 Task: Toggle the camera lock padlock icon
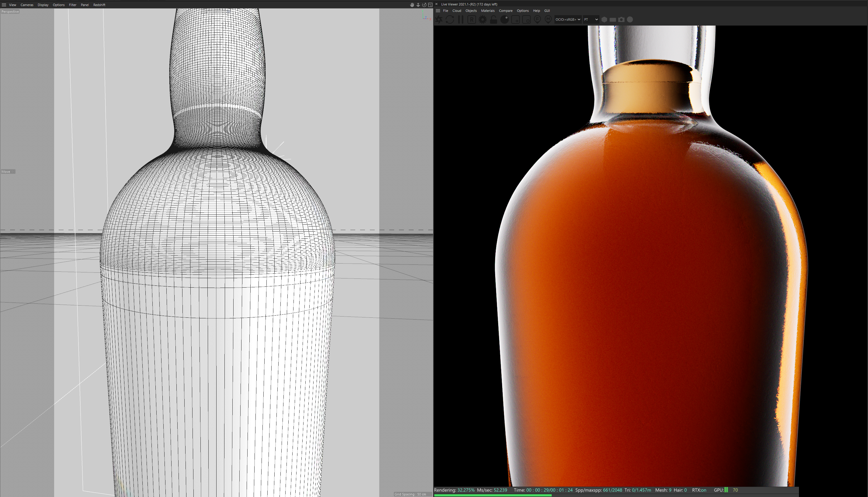[x=494, y=19]
